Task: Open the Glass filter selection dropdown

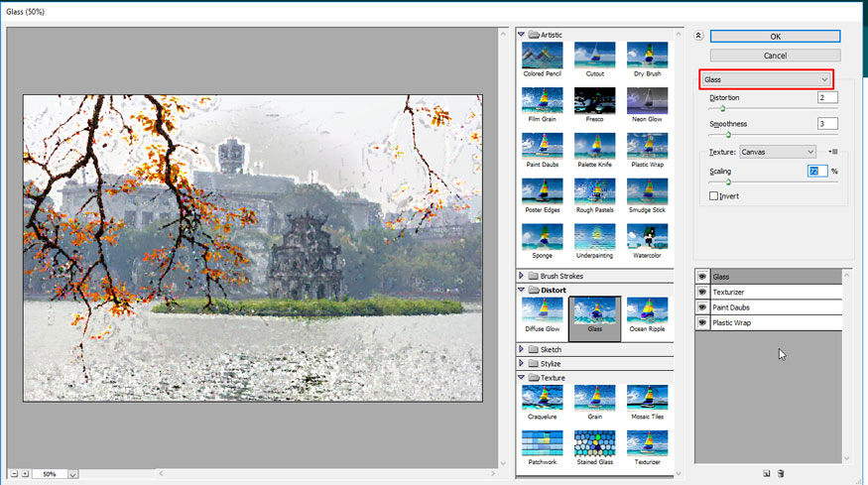Action: tap(766, 79)
